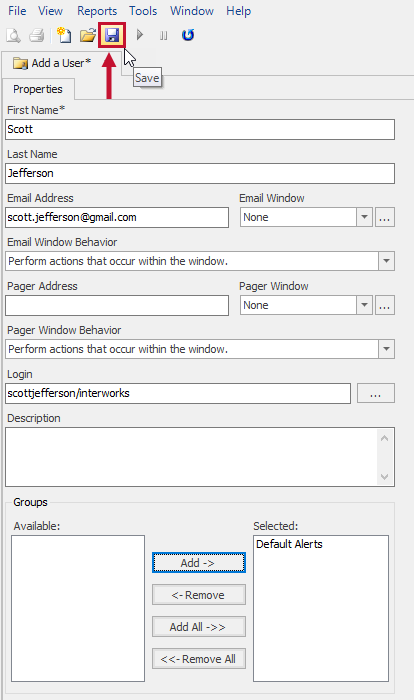The height and width of the screenshot is (700, 414).
Task: Click ellipsis button beside Pager Window
Action: coord(385,305)
